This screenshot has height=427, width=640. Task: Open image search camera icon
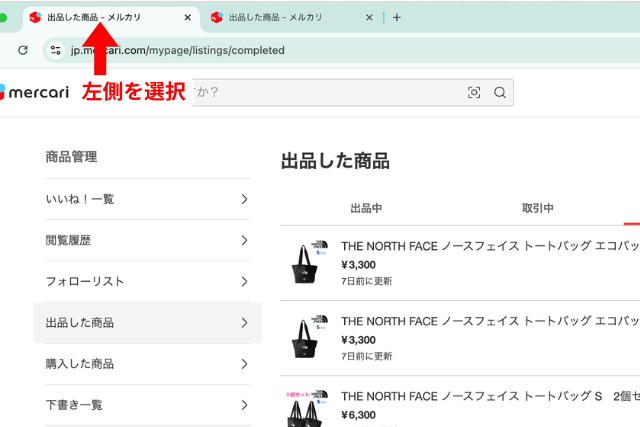tap(474, 93)
